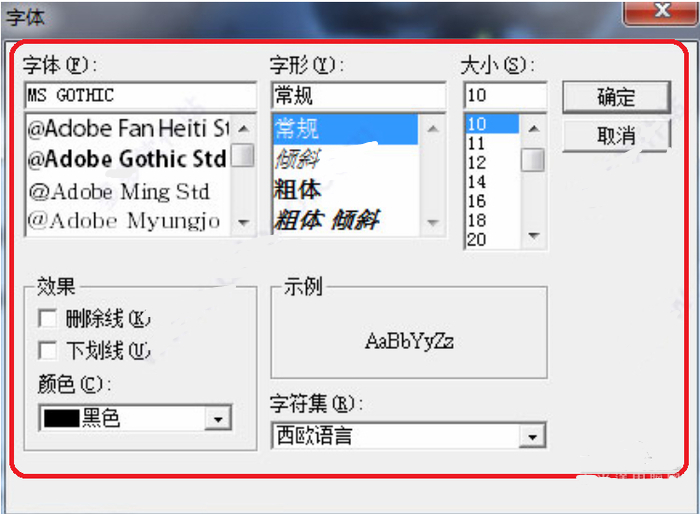Choose 粗体 bold font style
700x514 pixels.
(299, 188)
